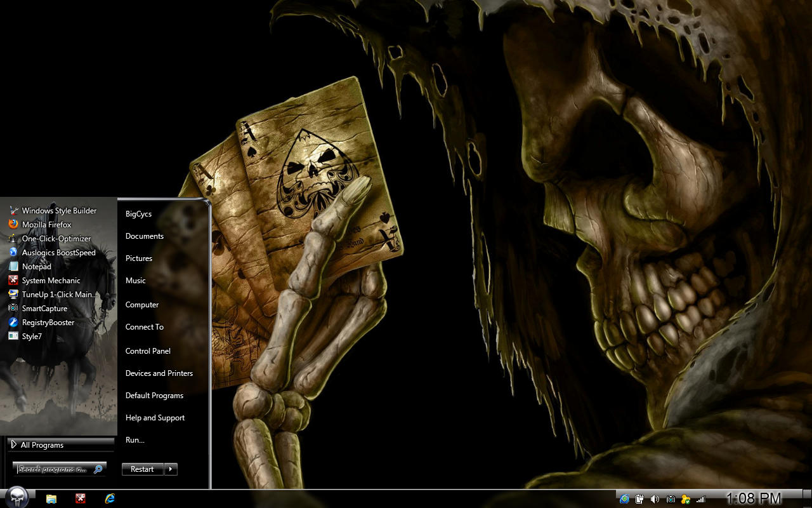Check network signal strength in system tray
This screenshot has height=508, width=812.
pos(701,499)
